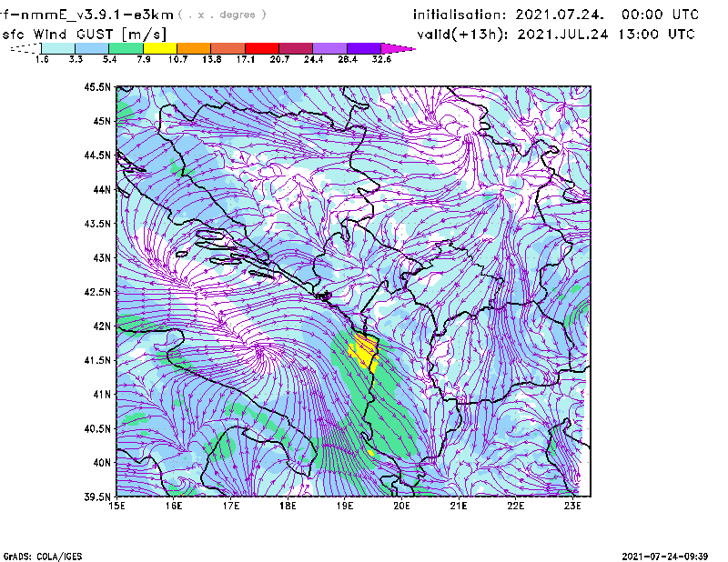Click the 41.5N latitude label
Screen dimensions: 728x562
(97, 360)
